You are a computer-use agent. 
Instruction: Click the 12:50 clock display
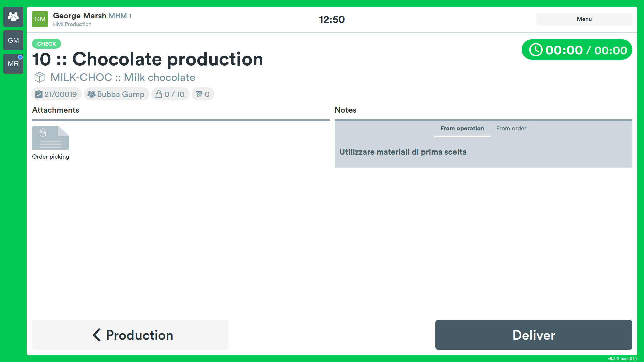pyautogui.click(x=332, y=19)
